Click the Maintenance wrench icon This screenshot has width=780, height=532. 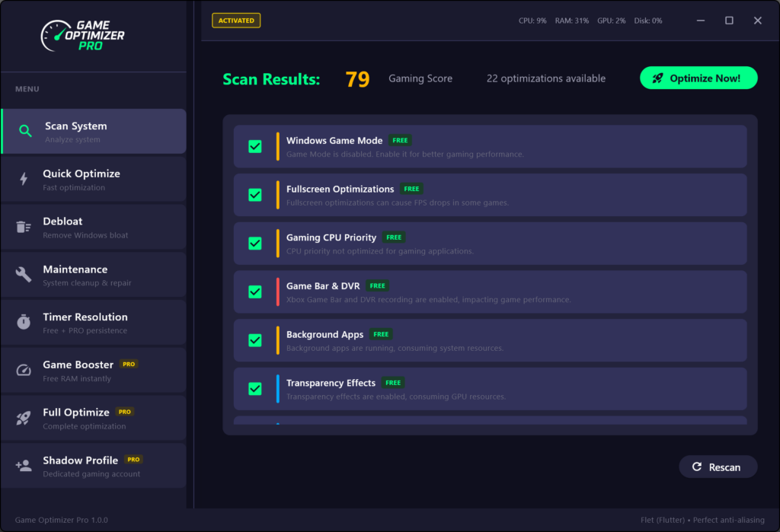[x=24, y=275]
